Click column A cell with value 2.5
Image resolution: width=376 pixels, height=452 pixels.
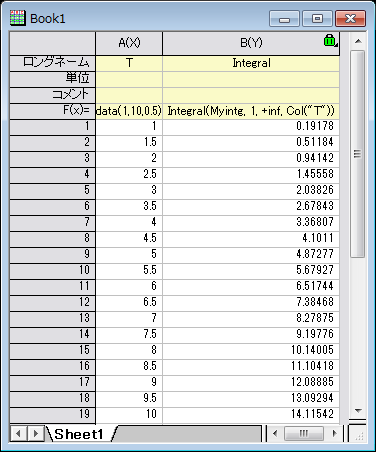(129, 175)
